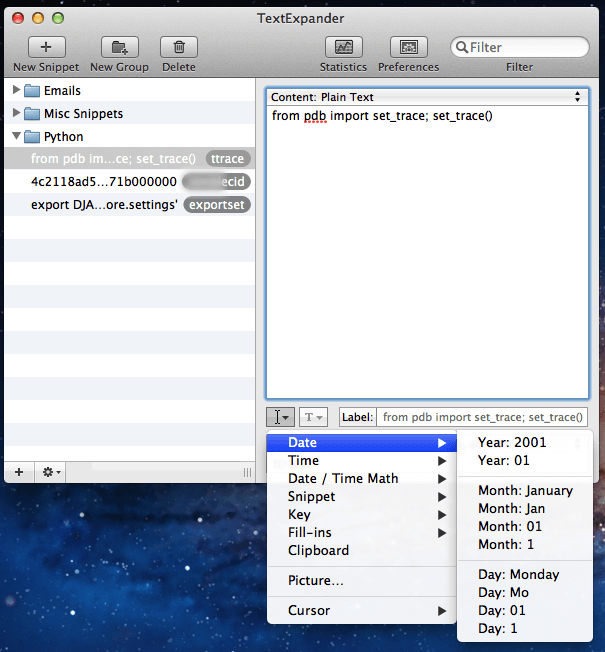Click the Misc Snippets folder icon
605x652 pixels.
[32, 114]
